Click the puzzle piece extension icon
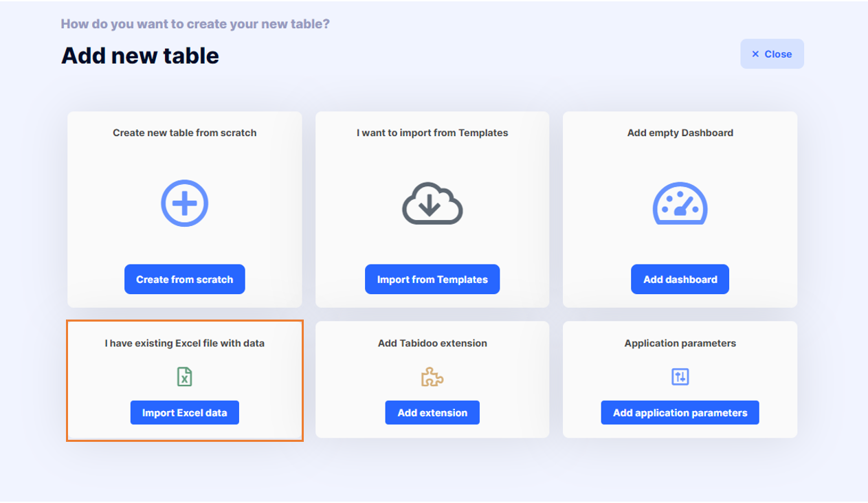Viewport: 868px width, 503px height. 432,377
